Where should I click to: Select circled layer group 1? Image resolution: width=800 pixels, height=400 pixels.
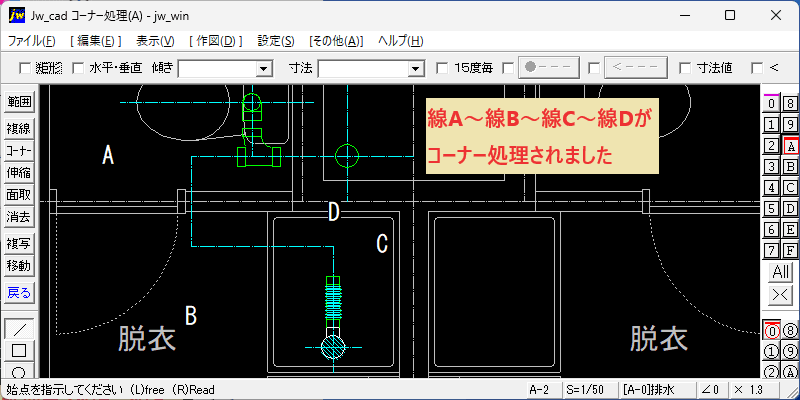pos(771,352)
